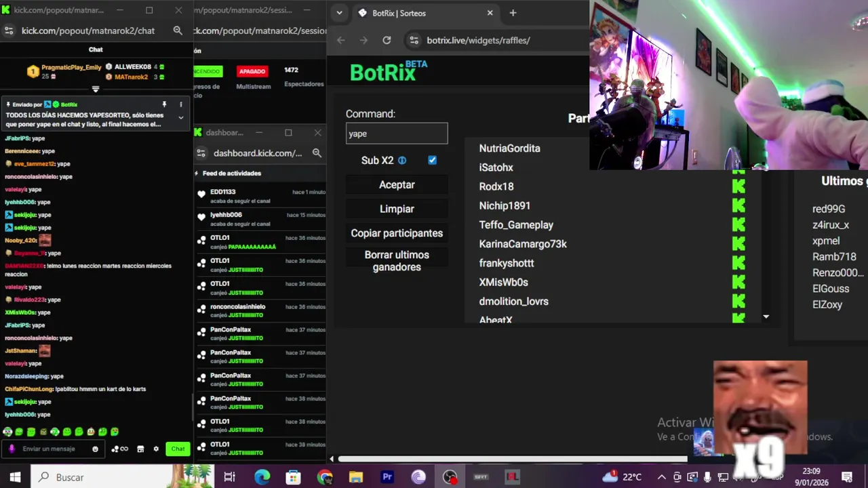
Task: Open the emoji picker in the message box
Action: click(95, 449)
